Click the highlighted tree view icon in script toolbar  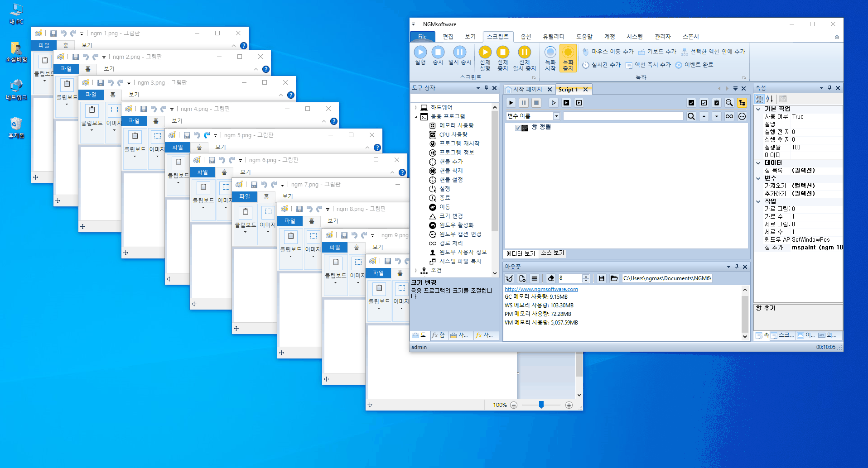pyautogui.click(x=742, y=103)
